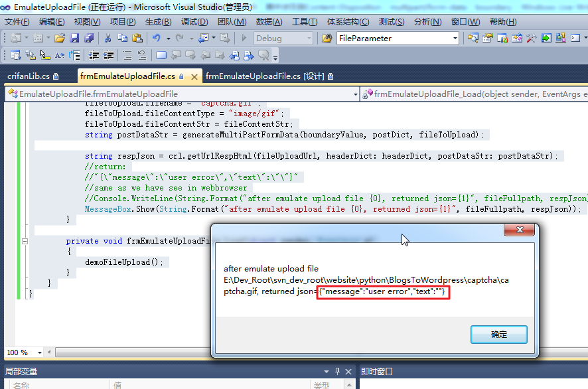Uncomment the selected lines
Image resolution: width=588 pixels, height=389 pixels.
142,56
